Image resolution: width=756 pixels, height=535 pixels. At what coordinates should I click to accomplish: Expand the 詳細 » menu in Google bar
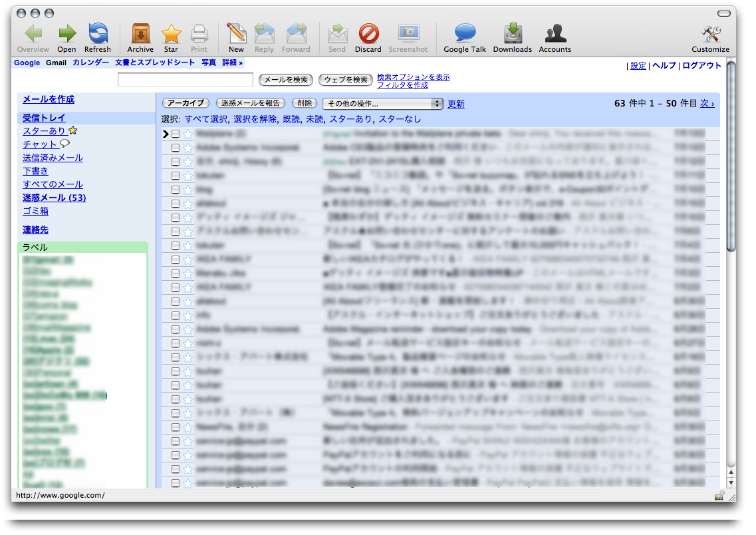coord(232,63)
